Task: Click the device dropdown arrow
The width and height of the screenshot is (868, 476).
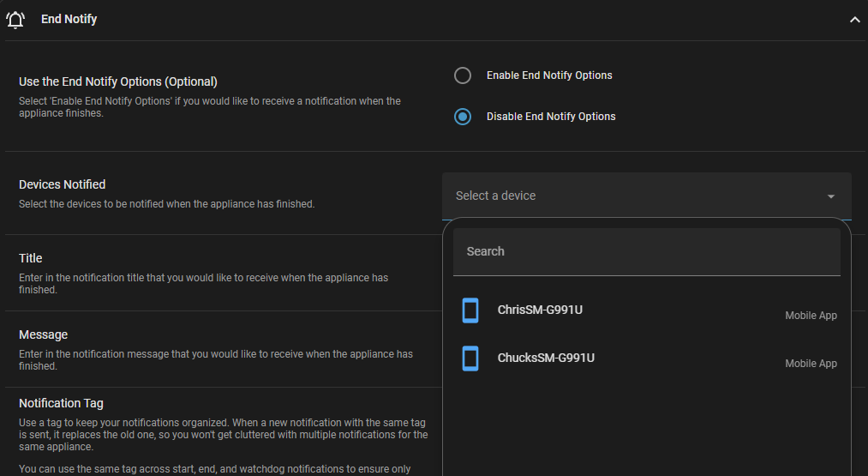Action: (830, 196)
